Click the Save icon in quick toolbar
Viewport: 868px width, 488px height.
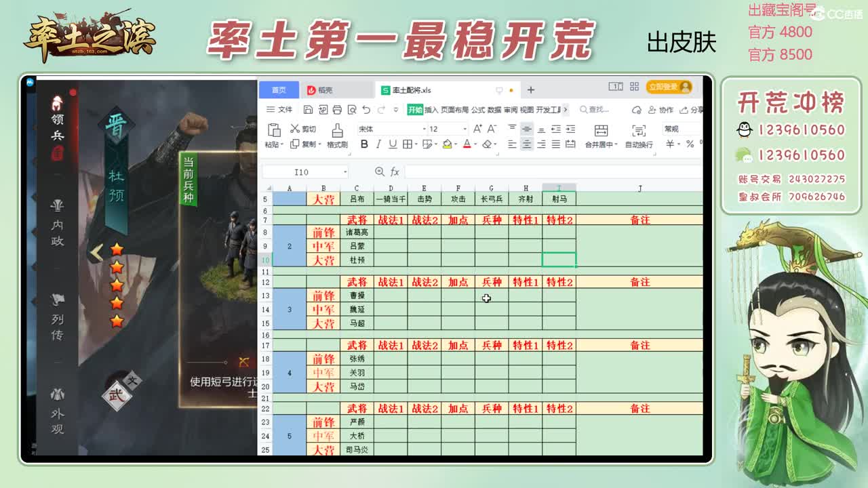click(x=308, y=109)
